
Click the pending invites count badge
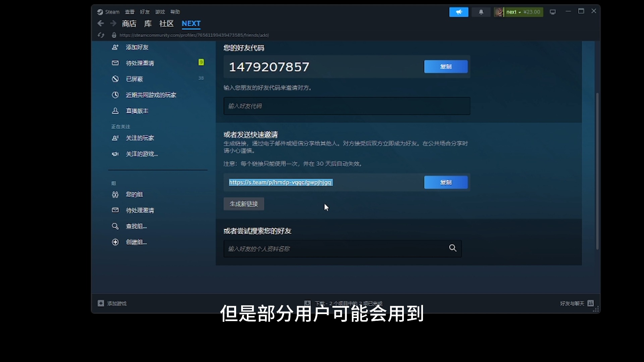point(201,62)
